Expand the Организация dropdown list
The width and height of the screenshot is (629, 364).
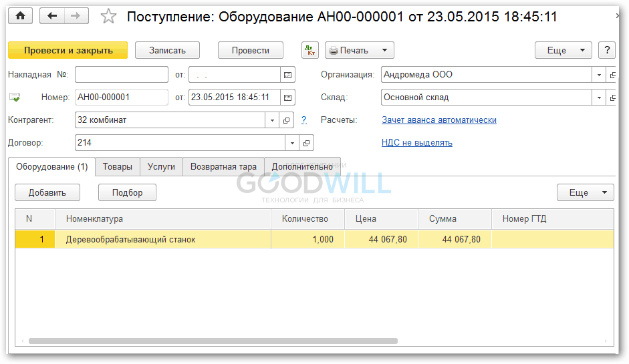[599, 75]
